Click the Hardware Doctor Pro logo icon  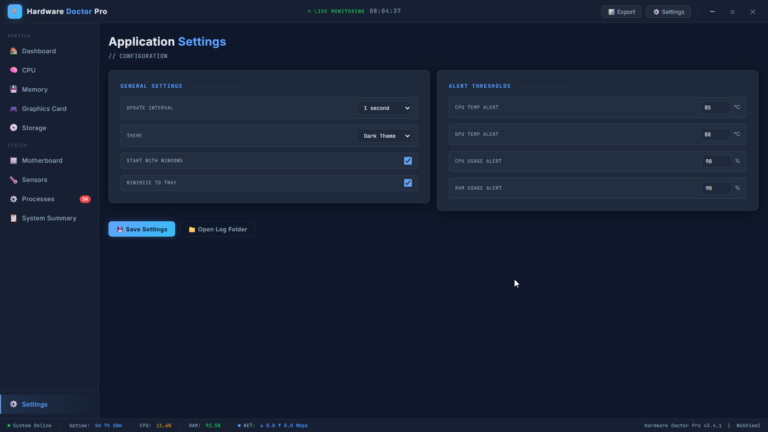pos(15,11)
